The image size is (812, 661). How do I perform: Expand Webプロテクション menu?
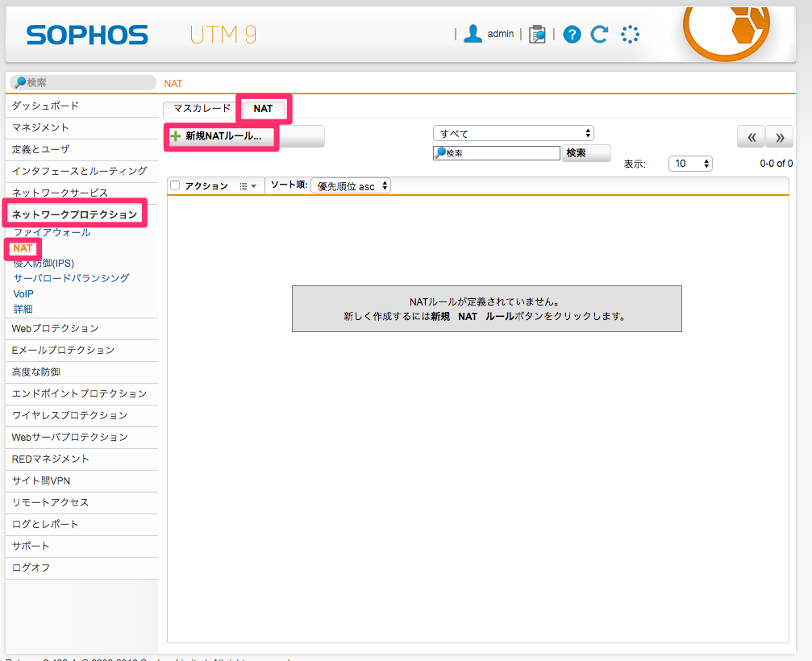[x=81, y=329]
